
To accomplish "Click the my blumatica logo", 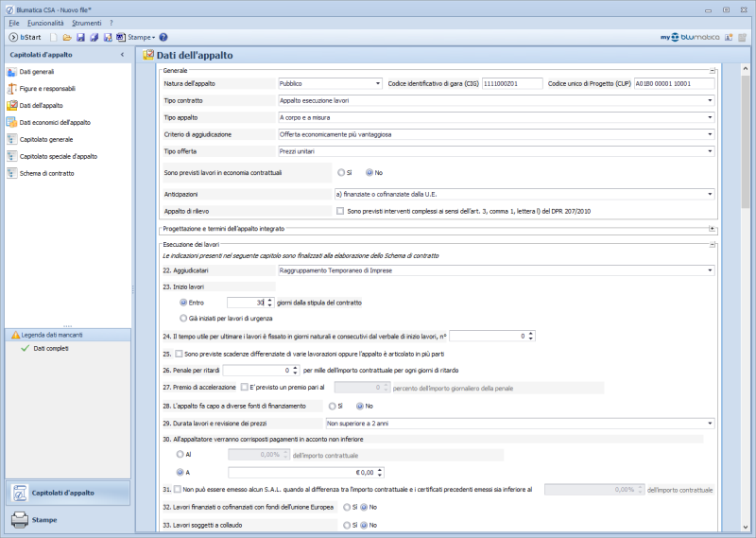I will (690, 37).
